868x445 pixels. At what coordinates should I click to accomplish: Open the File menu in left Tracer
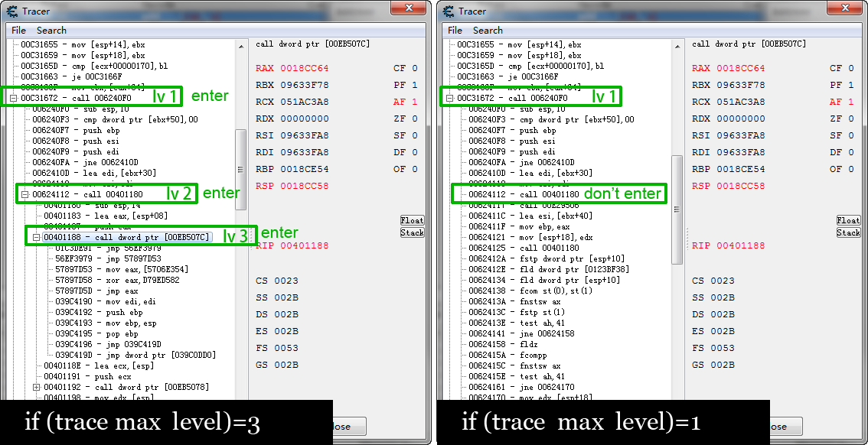click(x=18, y=31)
